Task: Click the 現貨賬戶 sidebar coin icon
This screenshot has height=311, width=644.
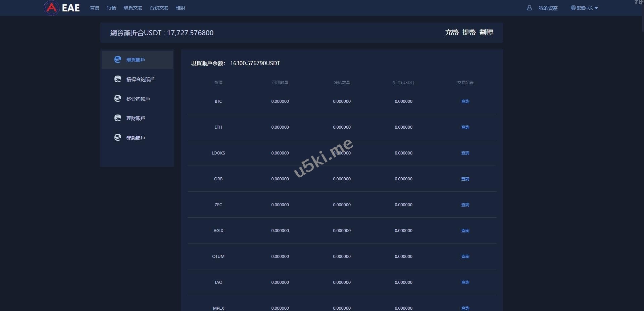Action: [117, 59]
